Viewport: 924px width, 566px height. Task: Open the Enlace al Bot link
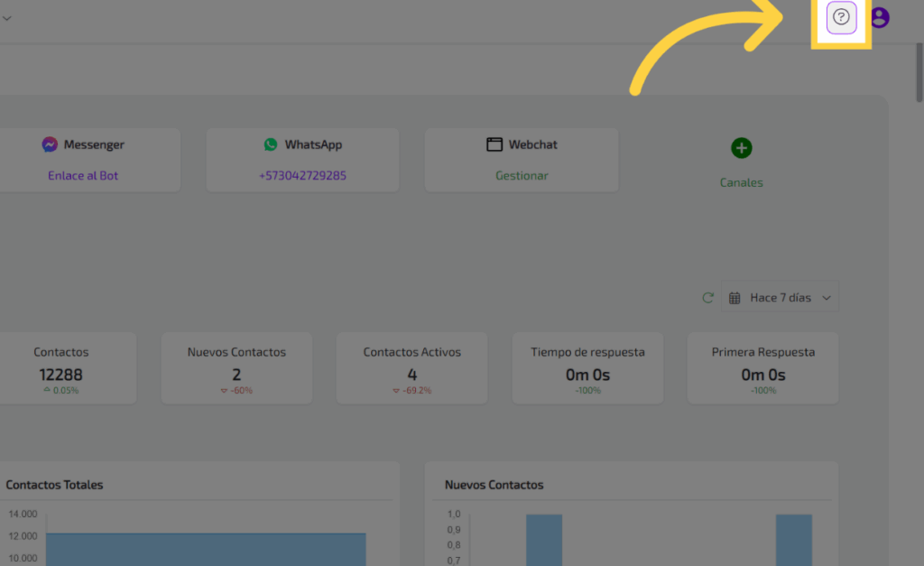tap(83, 176)
